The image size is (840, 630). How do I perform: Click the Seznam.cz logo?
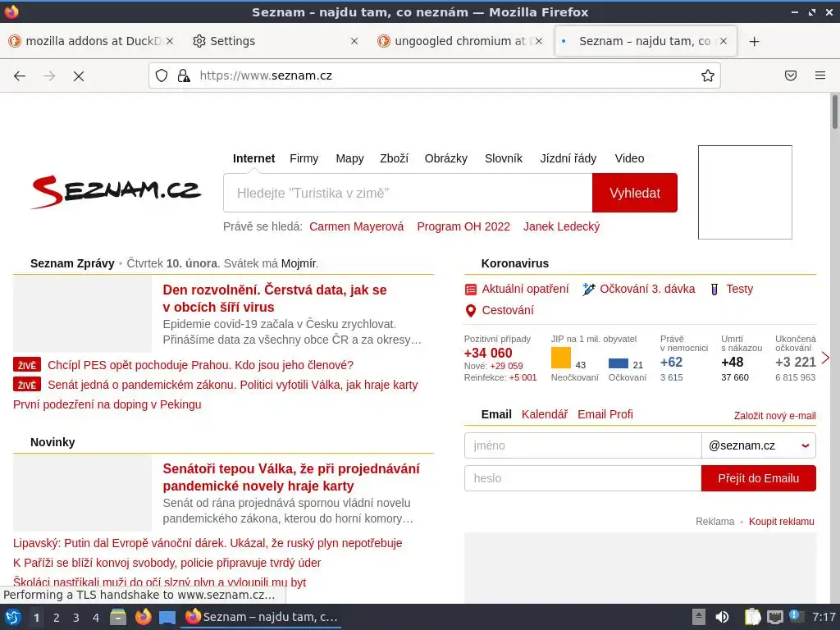[x=116, y=192]
